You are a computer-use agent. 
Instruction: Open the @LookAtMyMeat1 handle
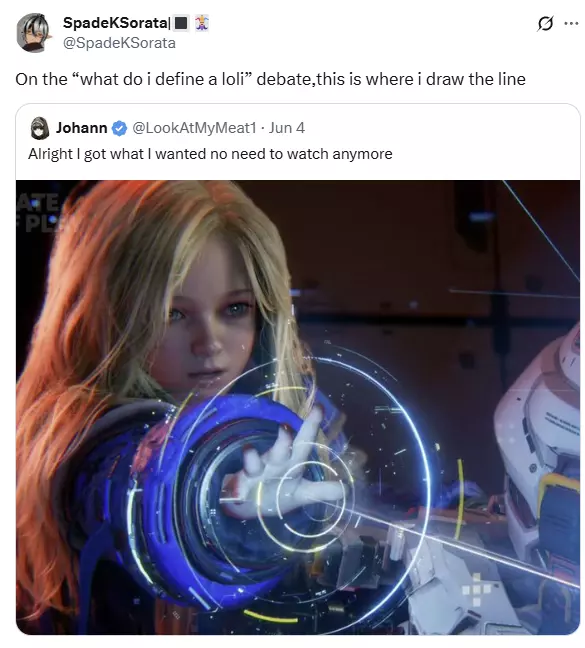[x=194, y=128]
